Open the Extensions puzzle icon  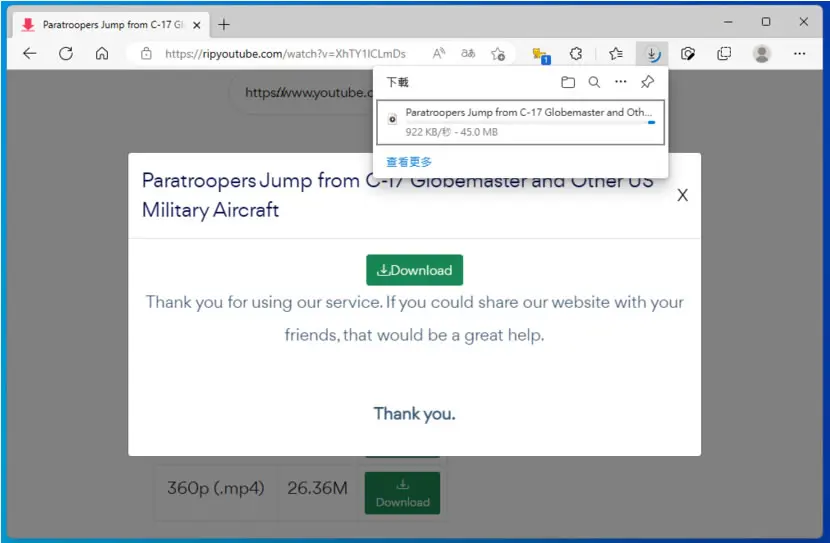576,53
